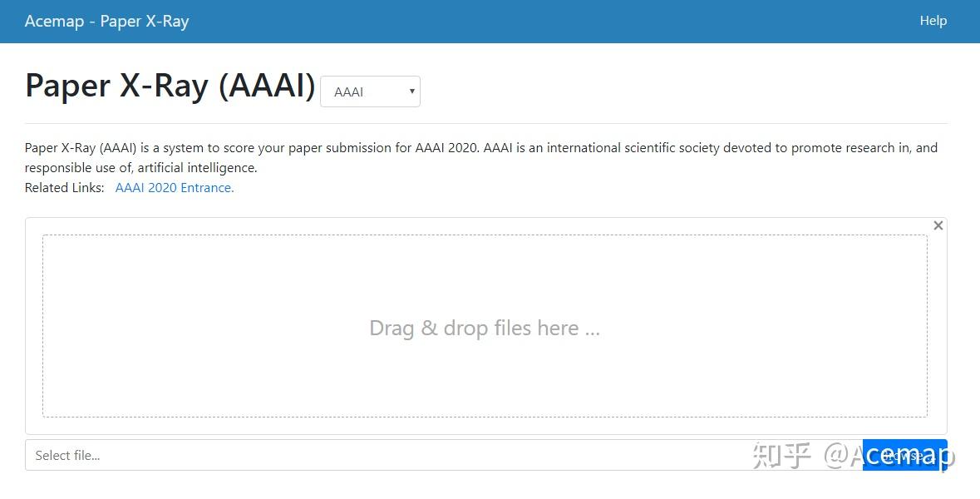
Task: Click the 'Related Links:' label
Action: (x=65, y=188)
